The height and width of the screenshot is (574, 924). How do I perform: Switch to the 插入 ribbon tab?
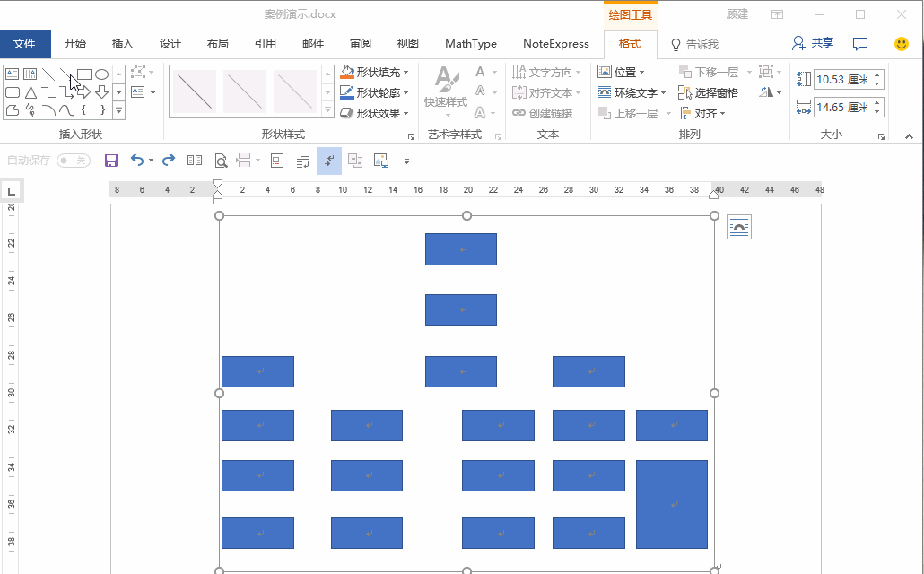[122, 43]
